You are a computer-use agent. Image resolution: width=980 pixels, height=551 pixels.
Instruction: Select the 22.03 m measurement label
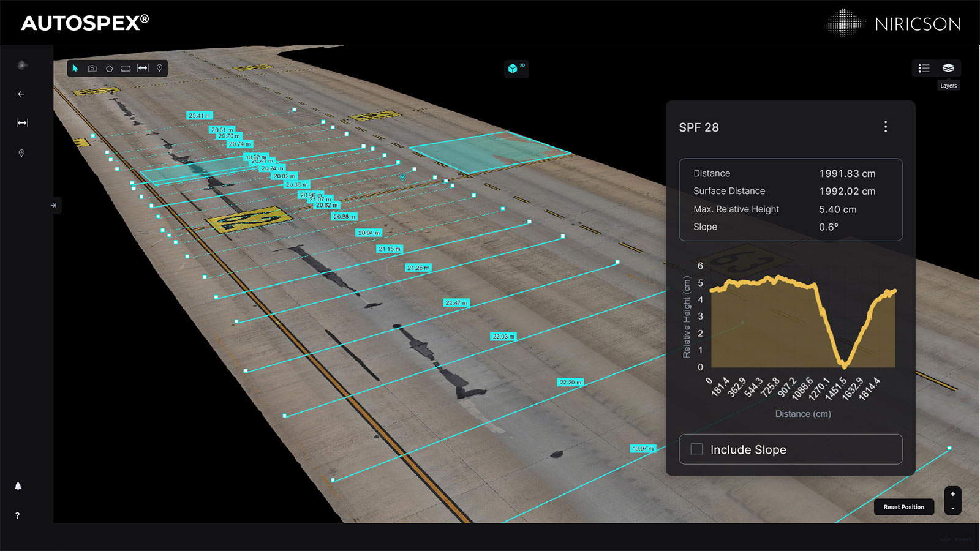coord(503,337)
